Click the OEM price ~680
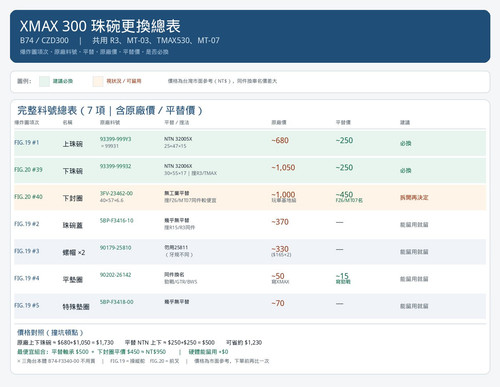Screen dimensions: 500x387 pos(280,140)
